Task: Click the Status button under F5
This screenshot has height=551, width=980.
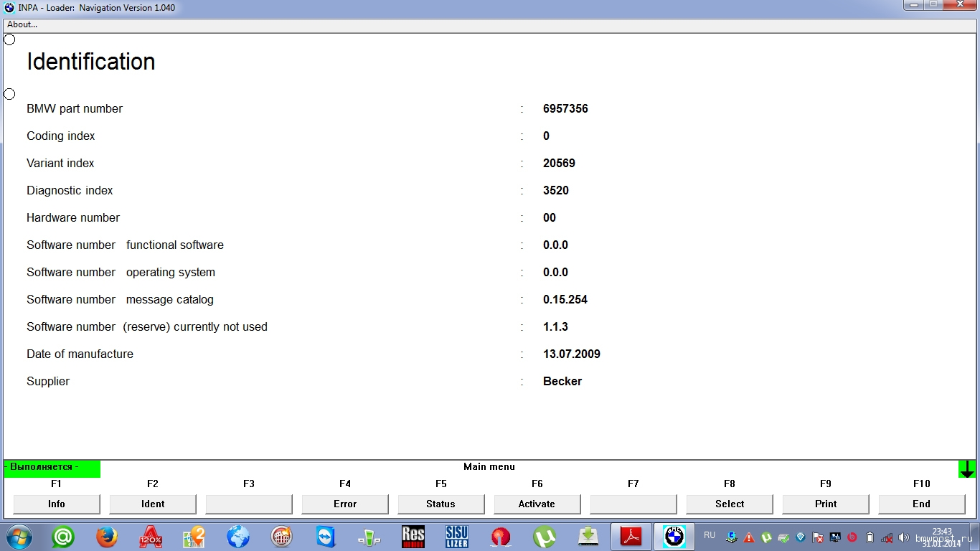Action: (440, 504)
